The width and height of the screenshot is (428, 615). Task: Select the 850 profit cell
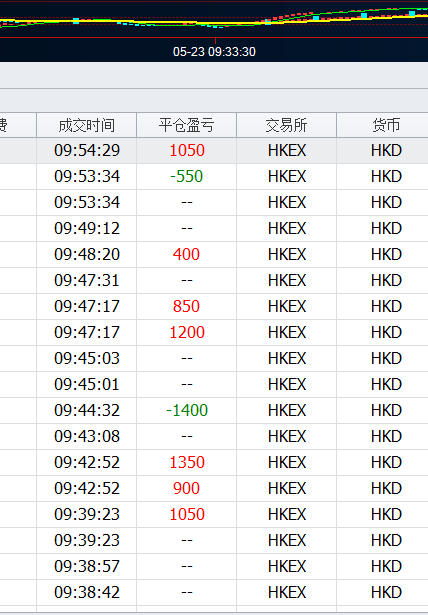pos(186,306)
